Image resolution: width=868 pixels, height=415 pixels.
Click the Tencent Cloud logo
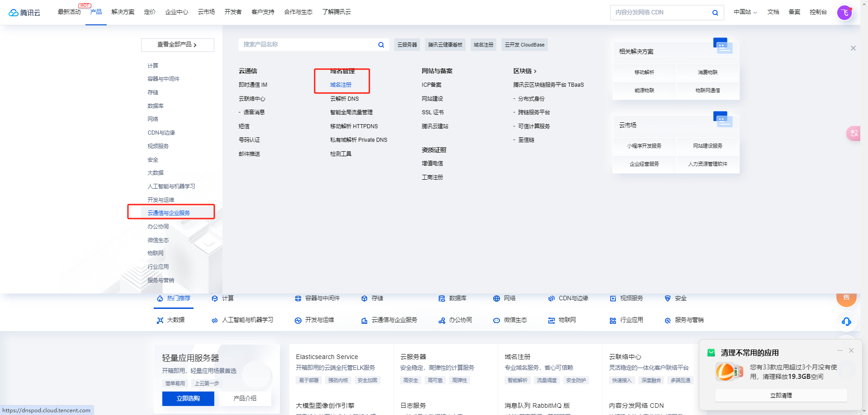point(24,12)
